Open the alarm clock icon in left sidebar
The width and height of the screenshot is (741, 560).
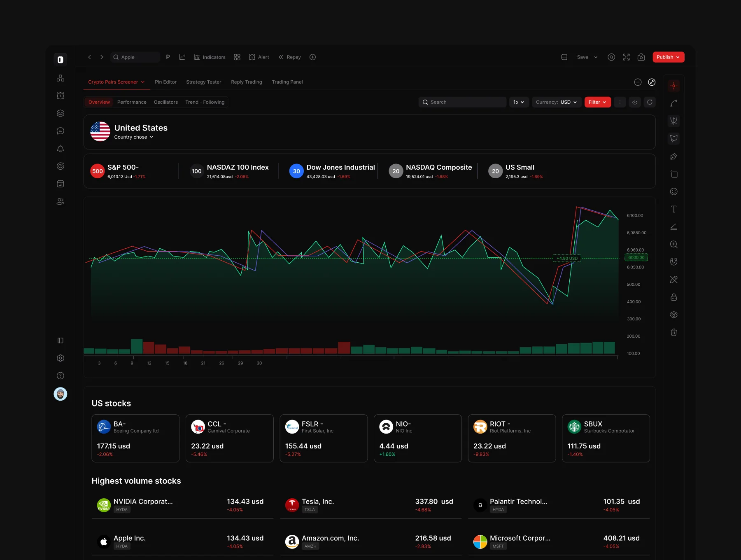coord(61,96)
